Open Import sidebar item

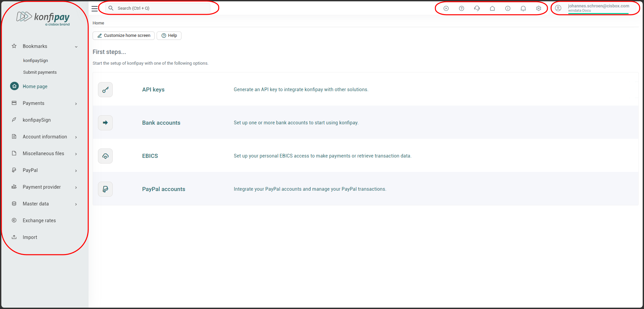30,237
